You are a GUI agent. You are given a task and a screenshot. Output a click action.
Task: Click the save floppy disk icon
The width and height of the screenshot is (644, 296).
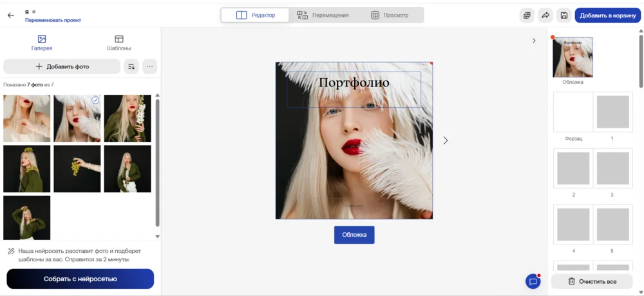pyautogui.click(x=563, y=15)
